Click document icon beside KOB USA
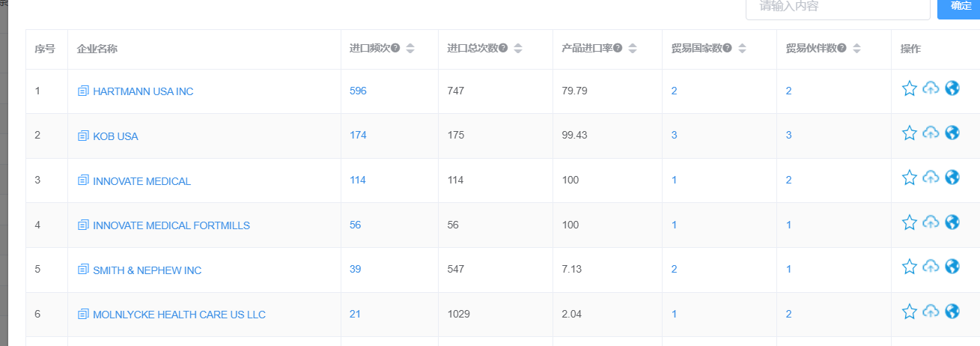 coord(83,136)
